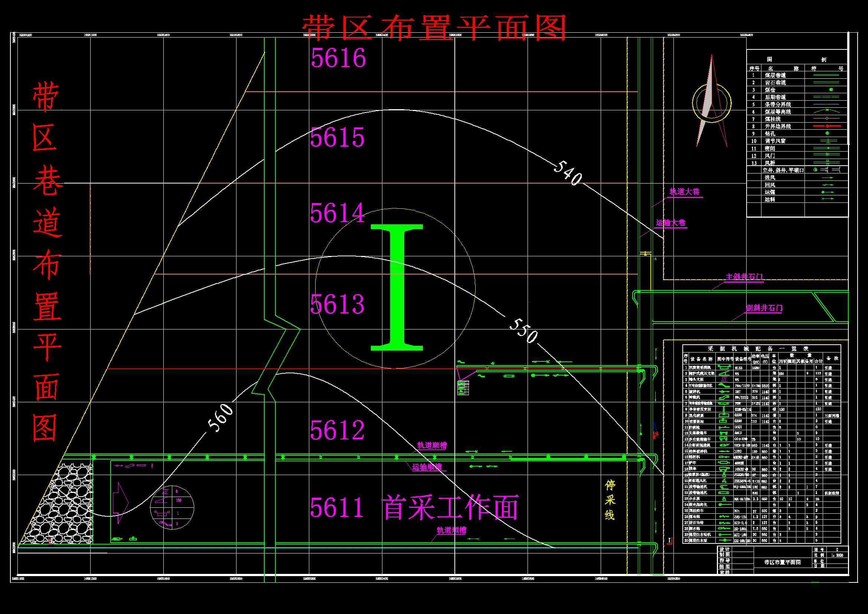
Task: Select the magenta panel label 5612
Action: 337,430
